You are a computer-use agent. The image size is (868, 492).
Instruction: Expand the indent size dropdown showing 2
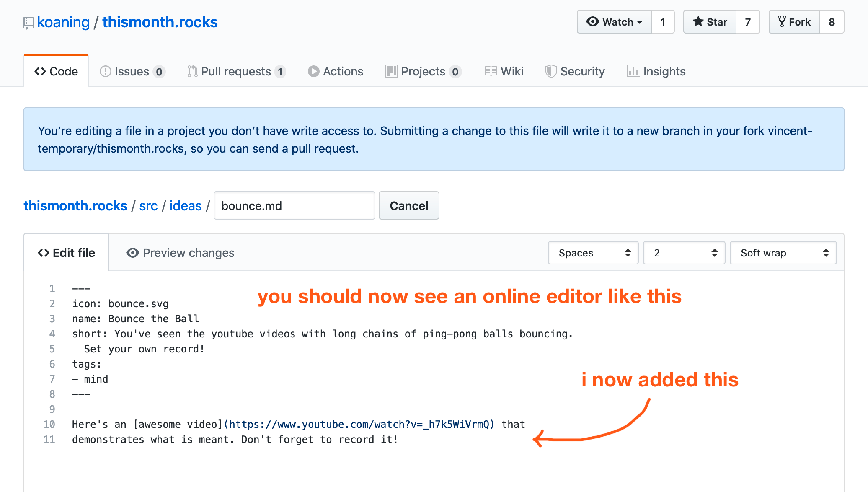(684, 253)
